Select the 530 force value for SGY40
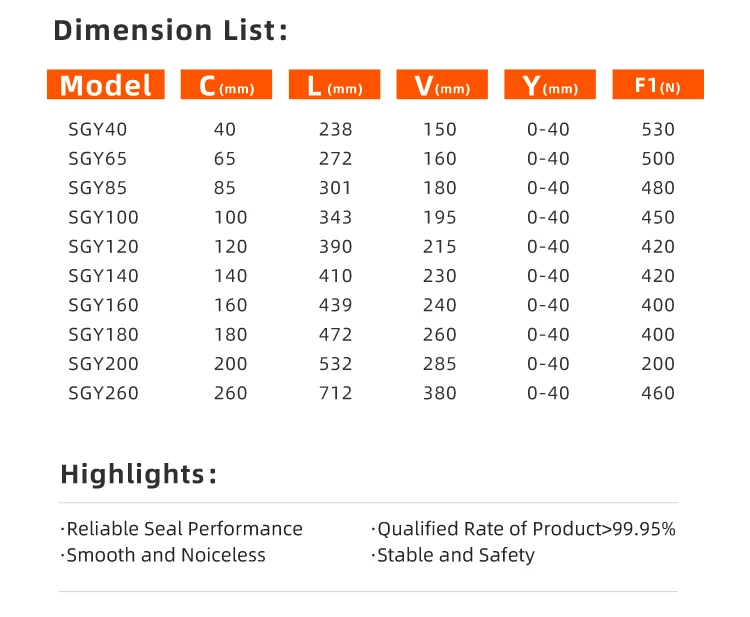The width and height of the screenshot is (750, 617). [658, 130]
